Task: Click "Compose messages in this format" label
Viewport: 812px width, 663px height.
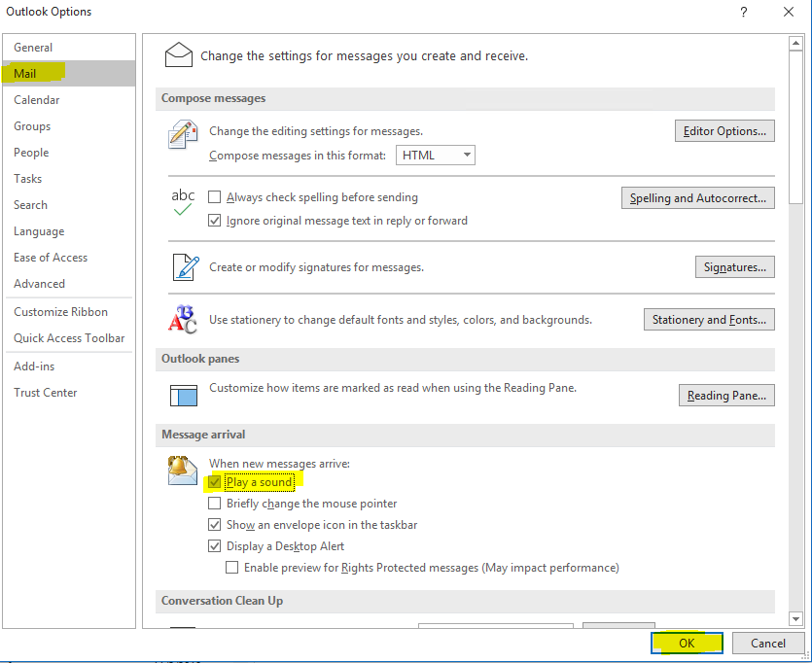Action: click(x=298, y=156)
